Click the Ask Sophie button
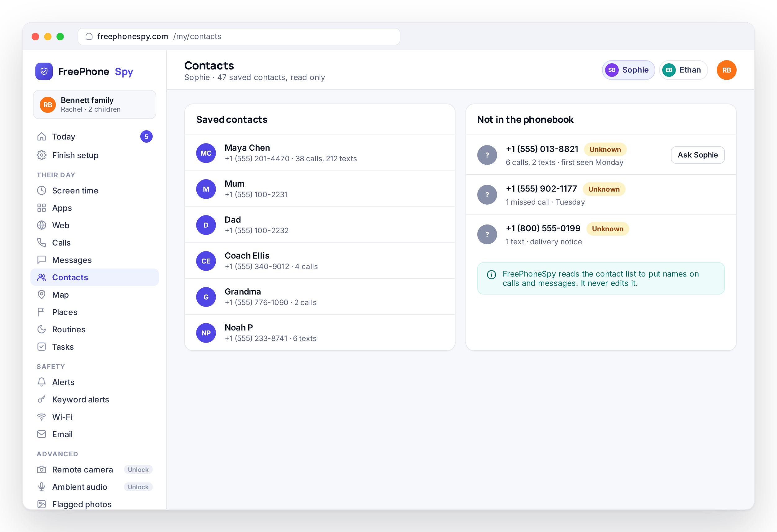 click(698, 155)
